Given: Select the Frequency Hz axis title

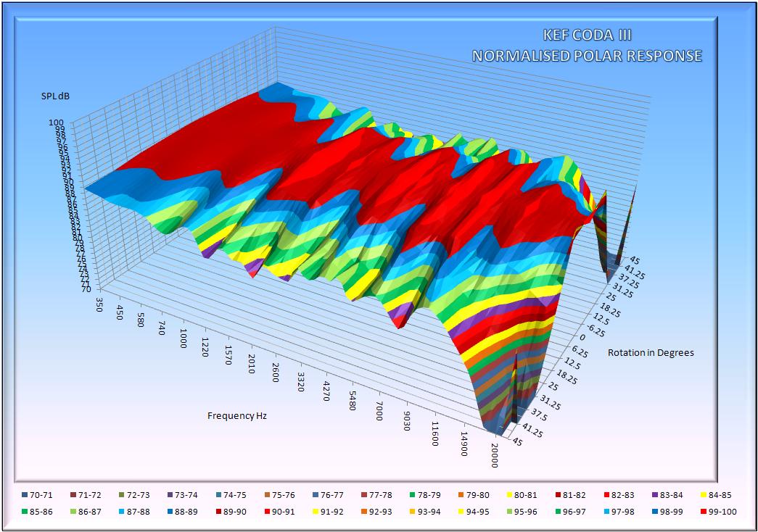Looking at the screenshot, I should pos(237,415).
